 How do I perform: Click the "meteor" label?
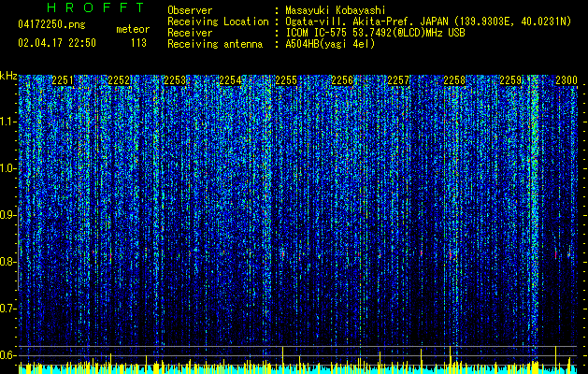pos(133,29)
